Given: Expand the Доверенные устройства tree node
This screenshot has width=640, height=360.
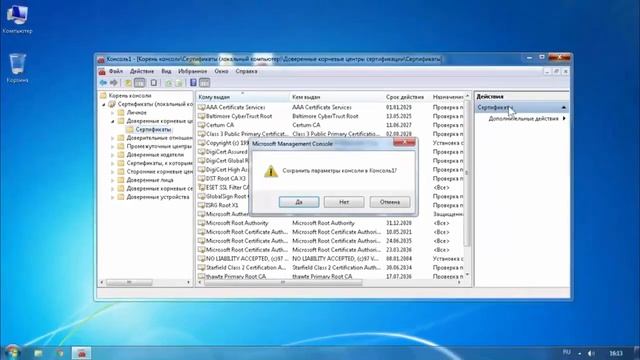Looking at the screenshot, I should pyautogui.click(x=113, y=197).
